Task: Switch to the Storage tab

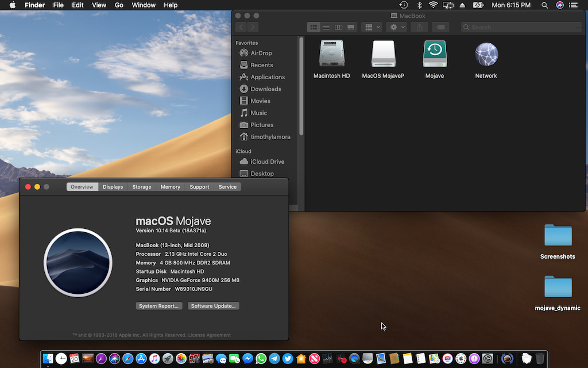Action: click(142, 187)
